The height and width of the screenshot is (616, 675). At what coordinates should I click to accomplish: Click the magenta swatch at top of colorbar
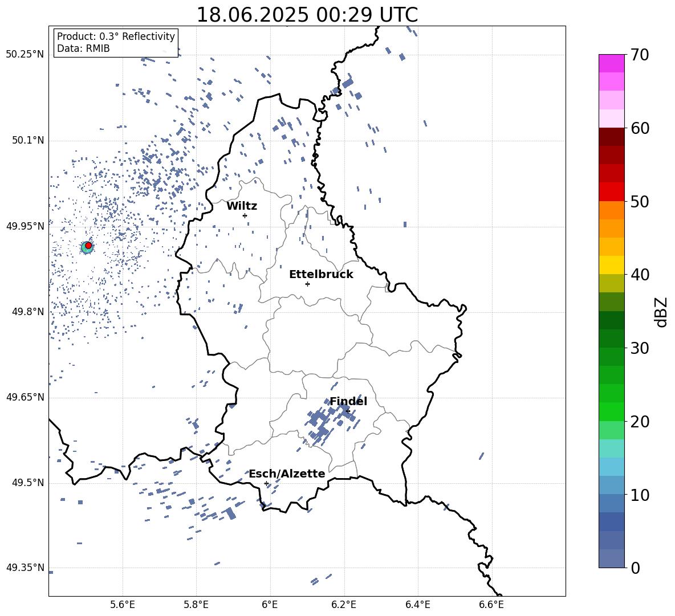pos(612,63)
